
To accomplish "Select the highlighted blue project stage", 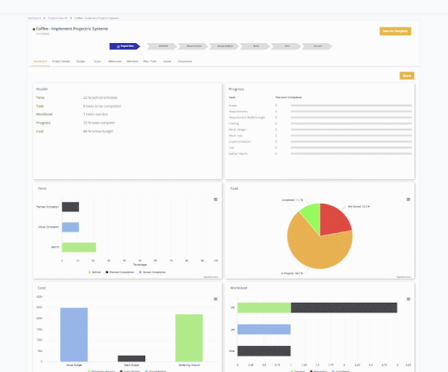I will pos(125,46).
